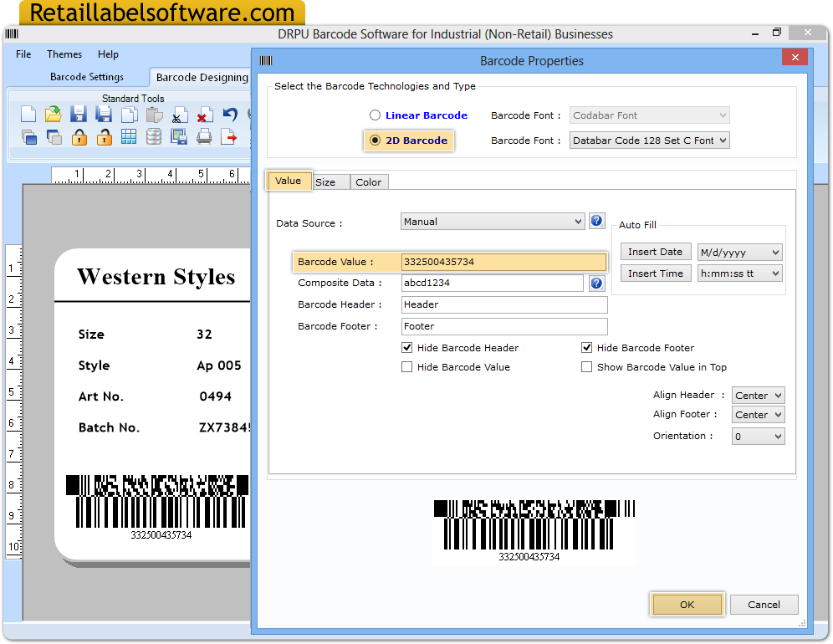Image resolution: width=833 pixels, height=644 pixels.
Task: Confirm barcode properties with OK
Action: [x=687, y=604]
